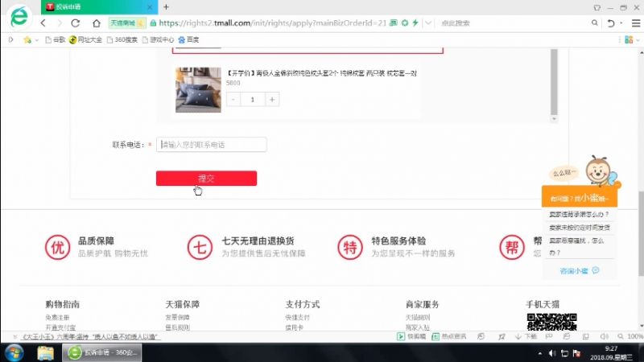This screenshot has width=644, height=362.
Task: Open the 免费注册 footer link
Action: (57, 317)
